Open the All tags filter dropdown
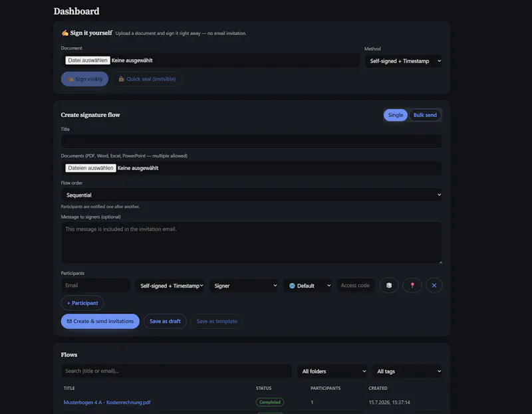 click(x=407, y=371)
